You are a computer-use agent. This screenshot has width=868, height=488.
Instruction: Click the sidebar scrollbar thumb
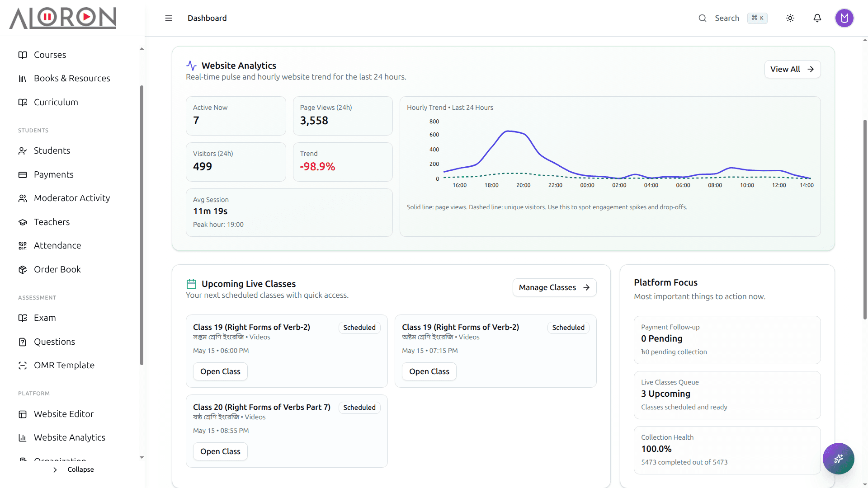142,225
